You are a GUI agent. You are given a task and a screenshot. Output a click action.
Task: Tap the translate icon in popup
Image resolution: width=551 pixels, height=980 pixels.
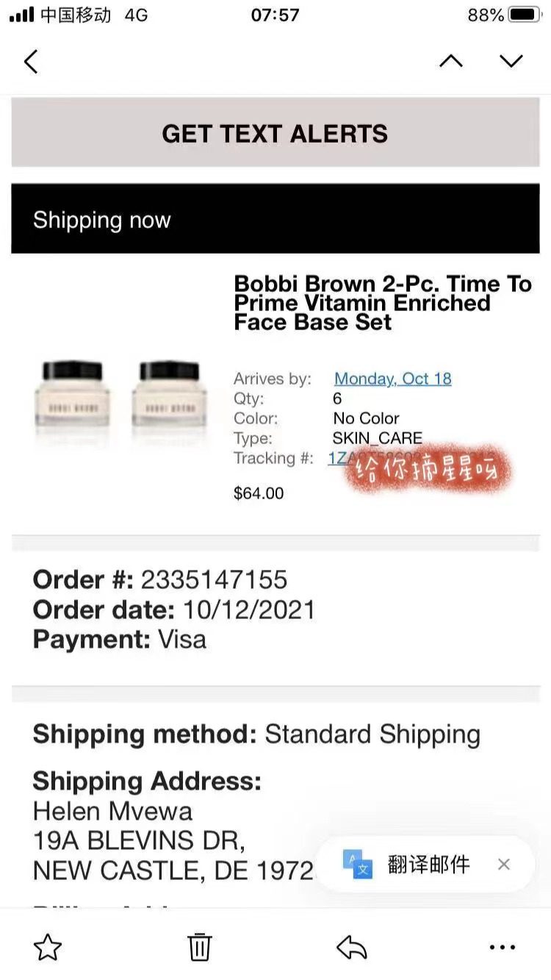pos(358,864)
